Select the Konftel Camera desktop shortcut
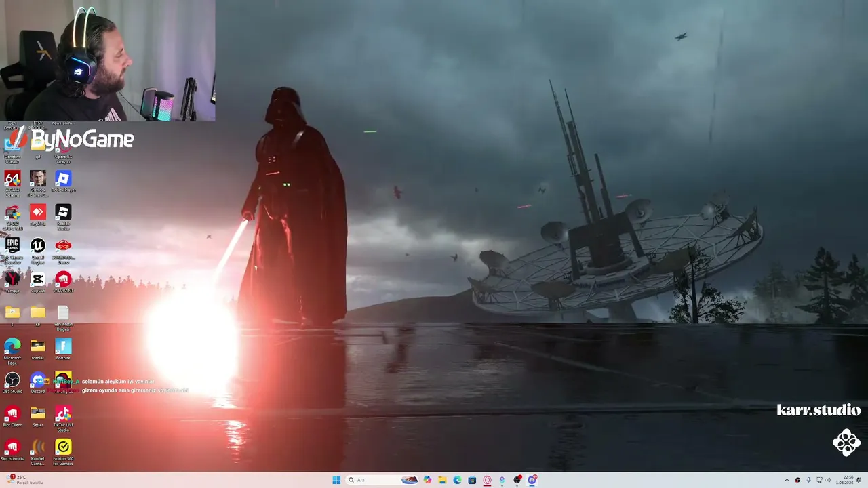 [38, 452]
